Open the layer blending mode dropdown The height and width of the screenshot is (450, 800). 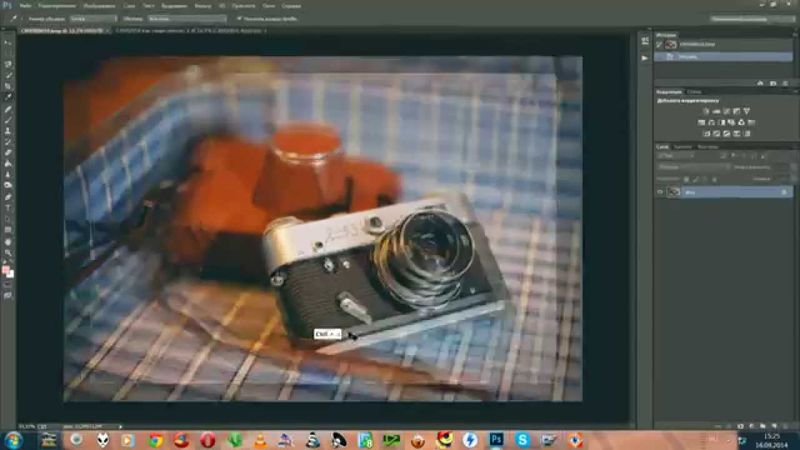pos(693,167)
